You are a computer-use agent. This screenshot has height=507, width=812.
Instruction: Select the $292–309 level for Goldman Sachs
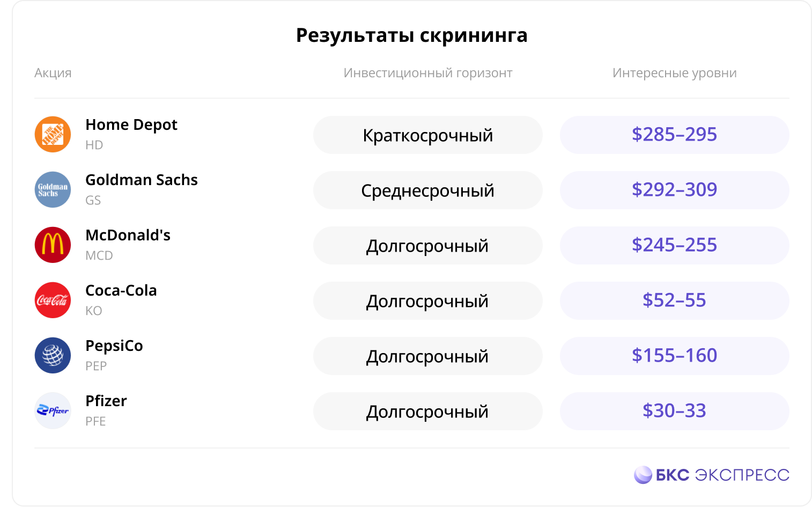(674, 190)
